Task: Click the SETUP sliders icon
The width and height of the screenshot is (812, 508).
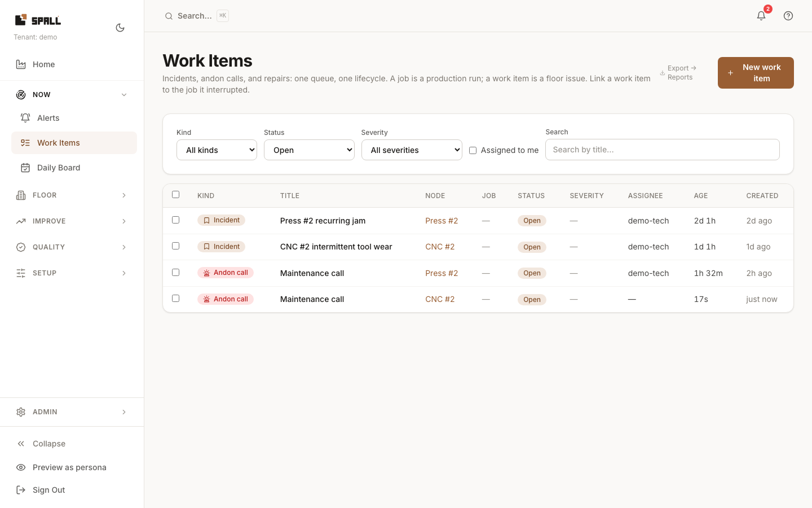Action: coord(21,273)
